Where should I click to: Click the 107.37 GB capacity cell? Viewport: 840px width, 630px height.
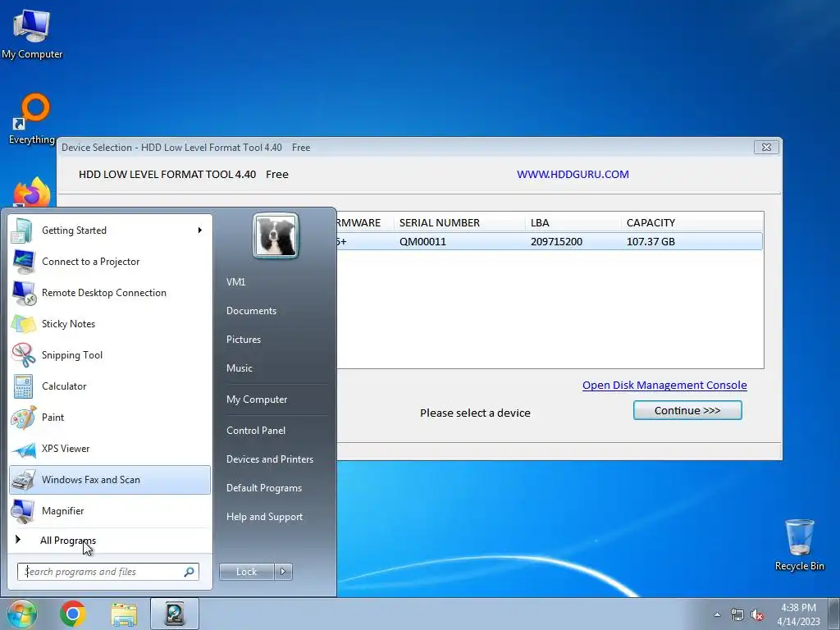[x=651, y=242]
